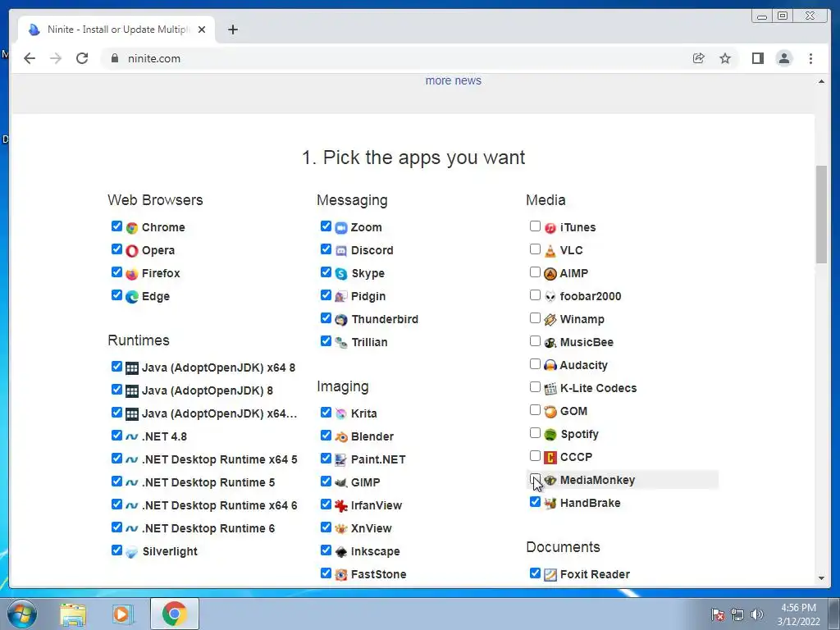Uncheck the Krita checkbox
This screenshot has width=840, height=630.
pyautogui.click(x=326, y=412)
